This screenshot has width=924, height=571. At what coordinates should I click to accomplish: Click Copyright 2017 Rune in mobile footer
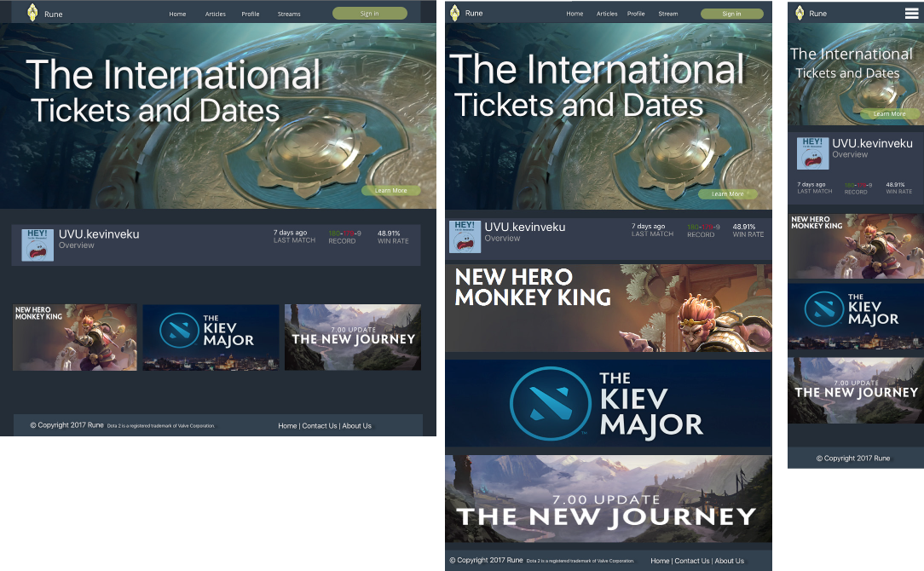[x=853, y=459]
